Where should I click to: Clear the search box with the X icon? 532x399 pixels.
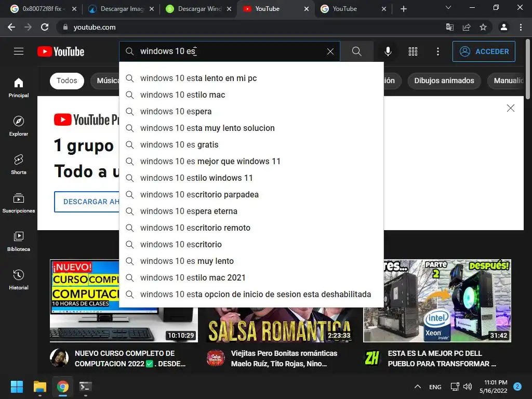(330, 51)
